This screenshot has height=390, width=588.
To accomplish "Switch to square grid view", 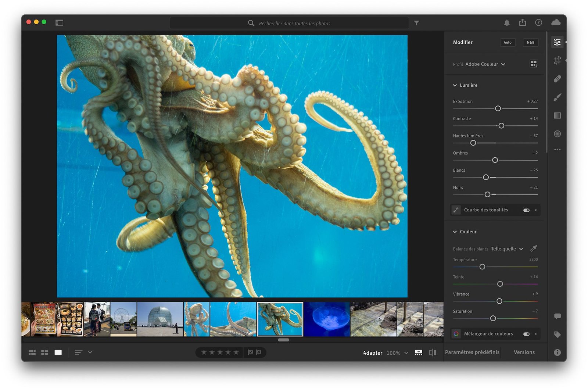I will coord(45,353).
